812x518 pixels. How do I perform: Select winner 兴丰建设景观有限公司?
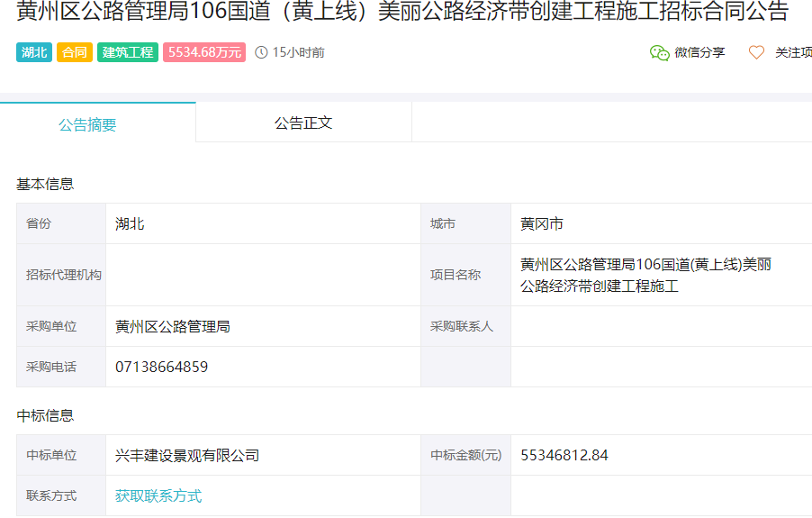click(187, 455)
